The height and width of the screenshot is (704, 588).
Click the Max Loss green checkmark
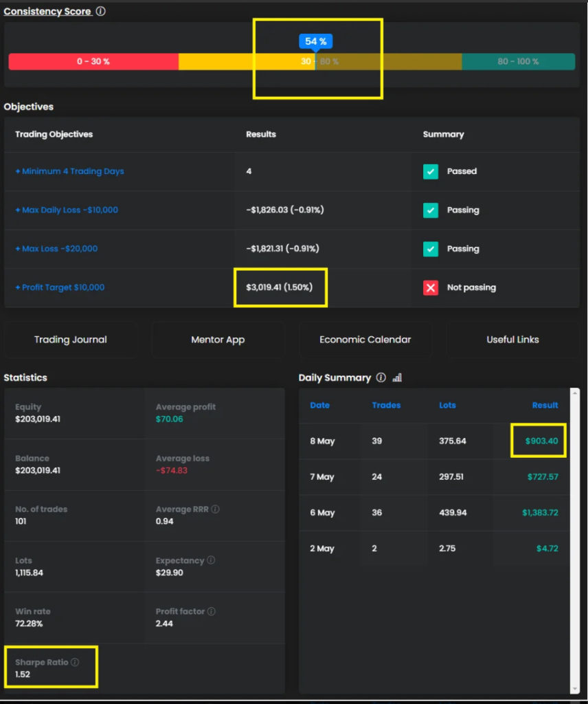(431, 249)
